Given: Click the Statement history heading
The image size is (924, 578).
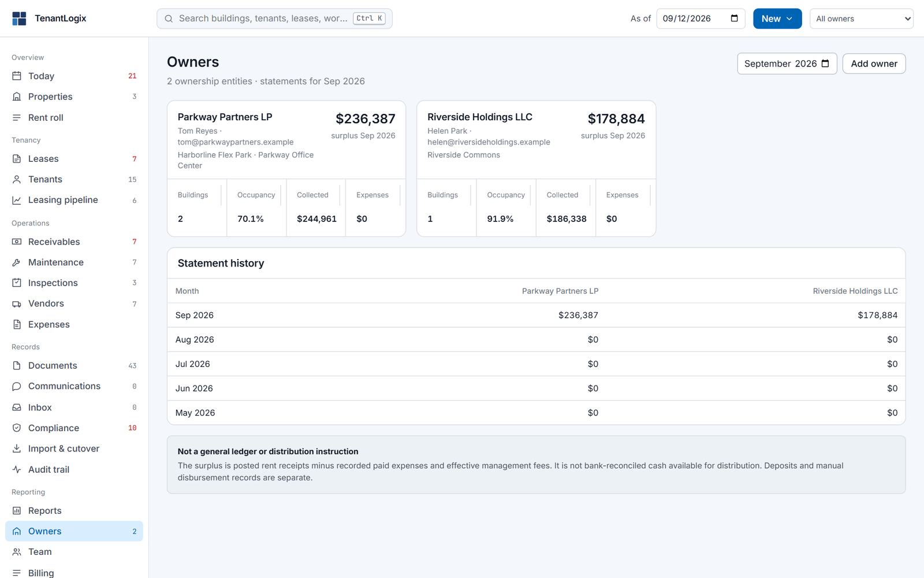Looking at the screenshot, I should point(221,263).
